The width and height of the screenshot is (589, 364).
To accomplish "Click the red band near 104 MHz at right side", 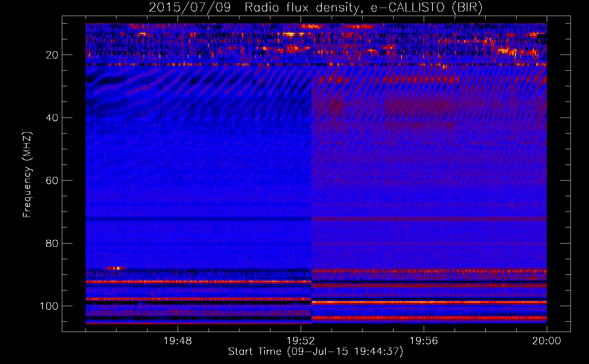I will click(x=510, y=318).
